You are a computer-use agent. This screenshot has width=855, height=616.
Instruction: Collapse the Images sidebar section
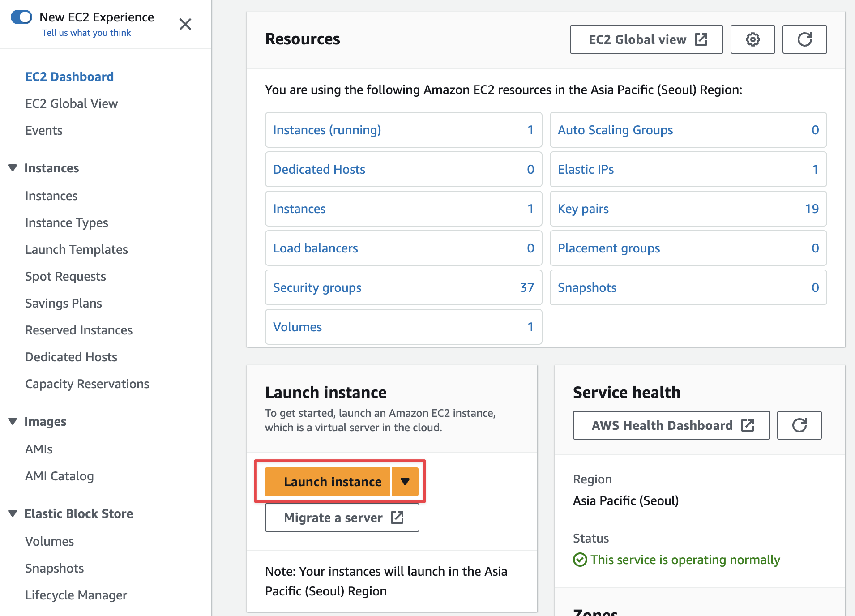[13, 421]
